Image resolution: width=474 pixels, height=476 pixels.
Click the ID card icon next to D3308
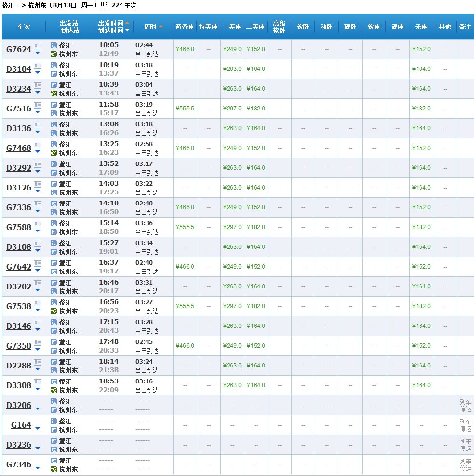(x=38, y=381)
